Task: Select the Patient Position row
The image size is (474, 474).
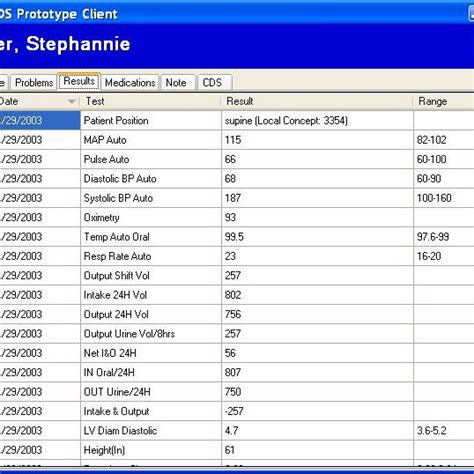Action: (x=237, y=120)
